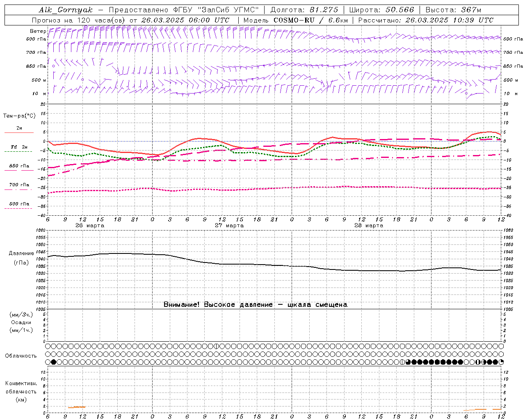Click the 'Td 2м' dew point legend entry
This screenshot has height=420, width=525.
point(19,146)
